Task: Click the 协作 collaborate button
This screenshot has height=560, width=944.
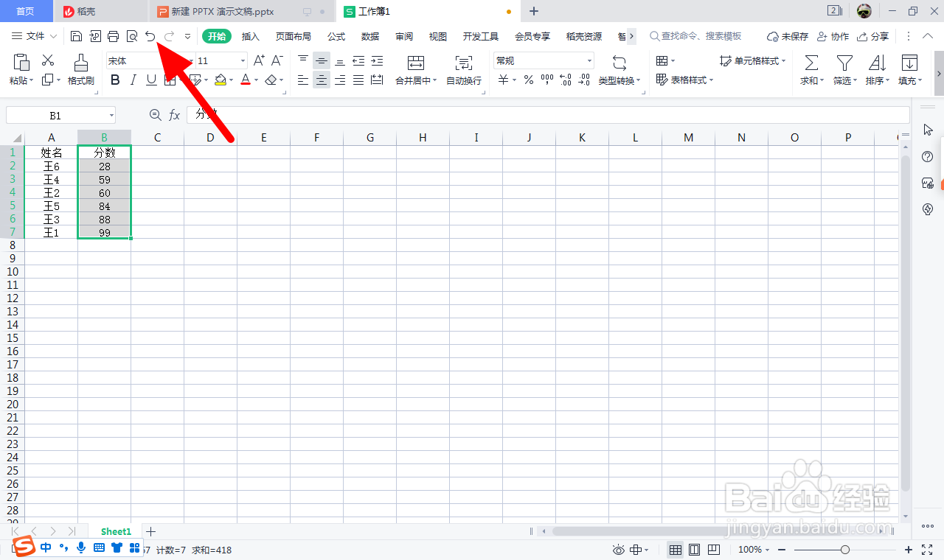Action: (x=833, y=36)
